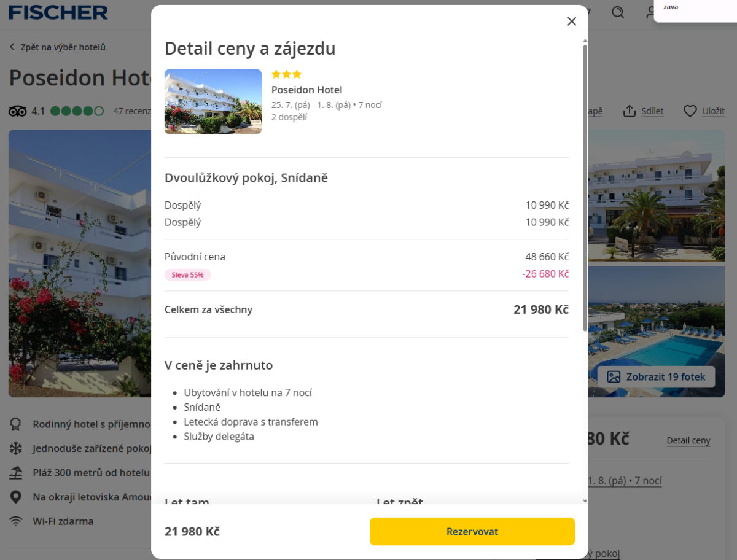Screen dimensions: 737x560
Task: Open gallery via Zobrazit 19 fotek
Action: (656, 377)
